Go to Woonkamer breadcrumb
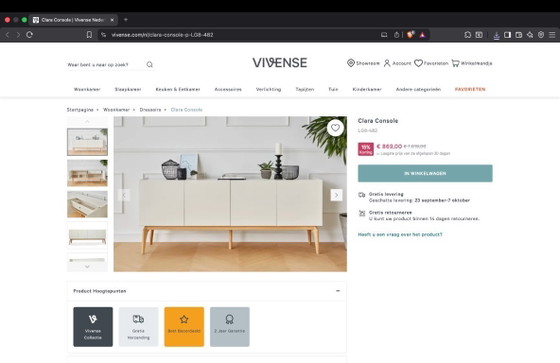This screenshot has width=560, height=363. coord(116,110)
